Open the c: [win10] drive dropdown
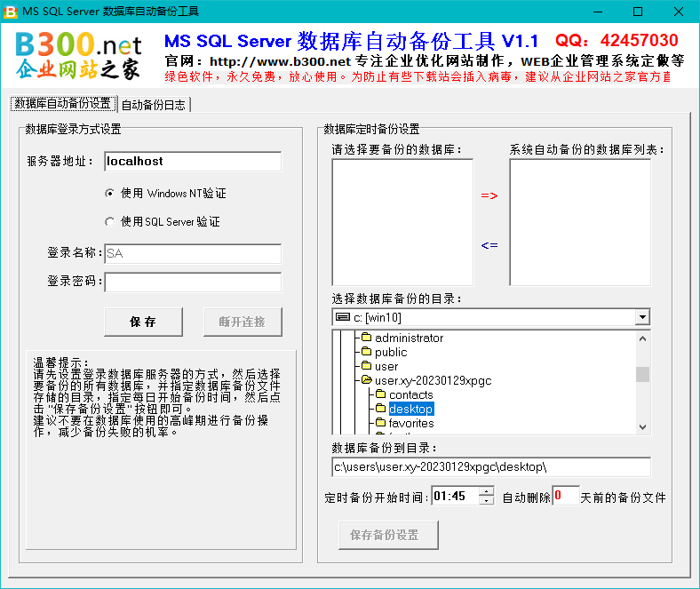Viewport: 700px width, 589px height. [642, 317]
